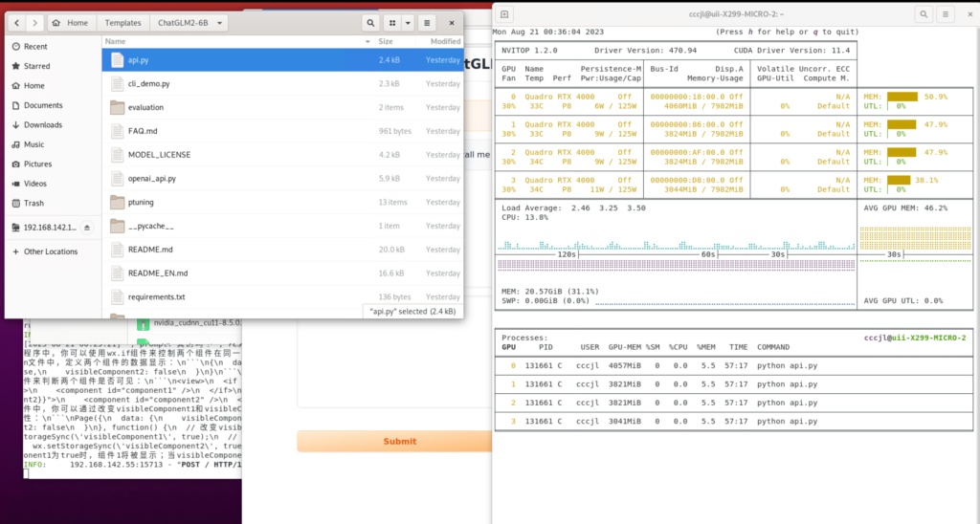Open Downloads in the sidebar

click(54, 125)
